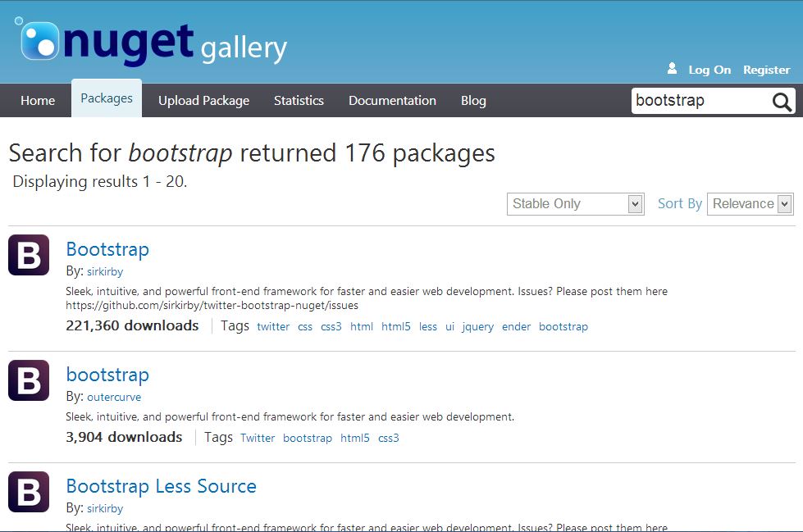Click the less tag
The image size is (803, 532).
[427, 327]
